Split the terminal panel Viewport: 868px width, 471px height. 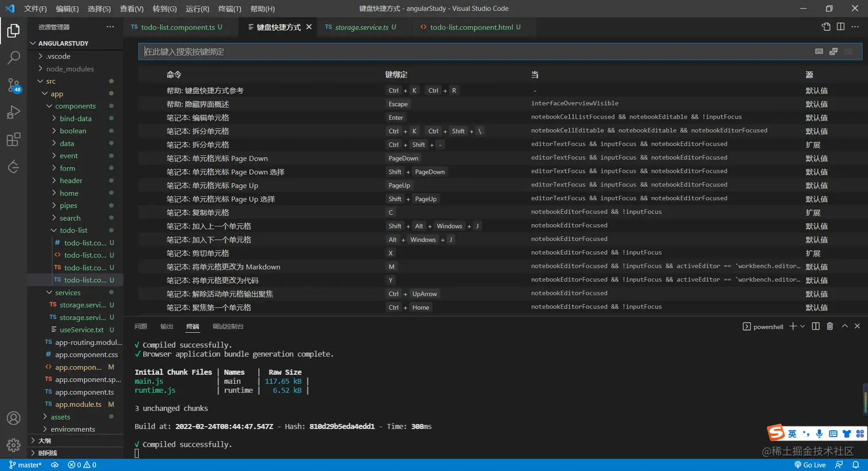click(816, 326)
